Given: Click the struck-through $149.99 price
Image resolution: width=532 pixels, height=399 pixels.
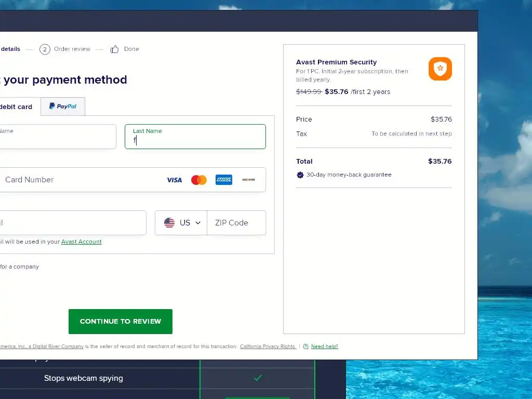Looking at the screenshot, I should point(309,91).
